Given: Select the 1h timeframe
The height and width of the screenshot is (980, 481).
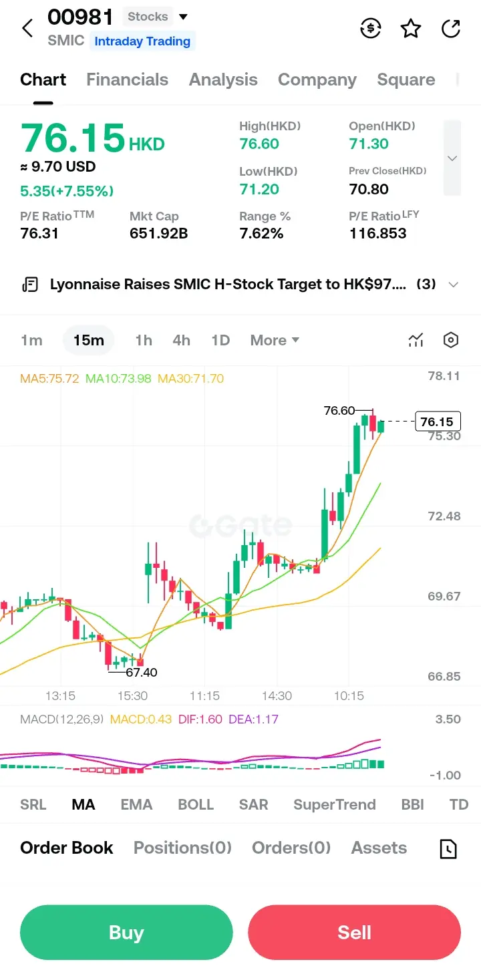Looking at the screenshot, I should point(144,340).
